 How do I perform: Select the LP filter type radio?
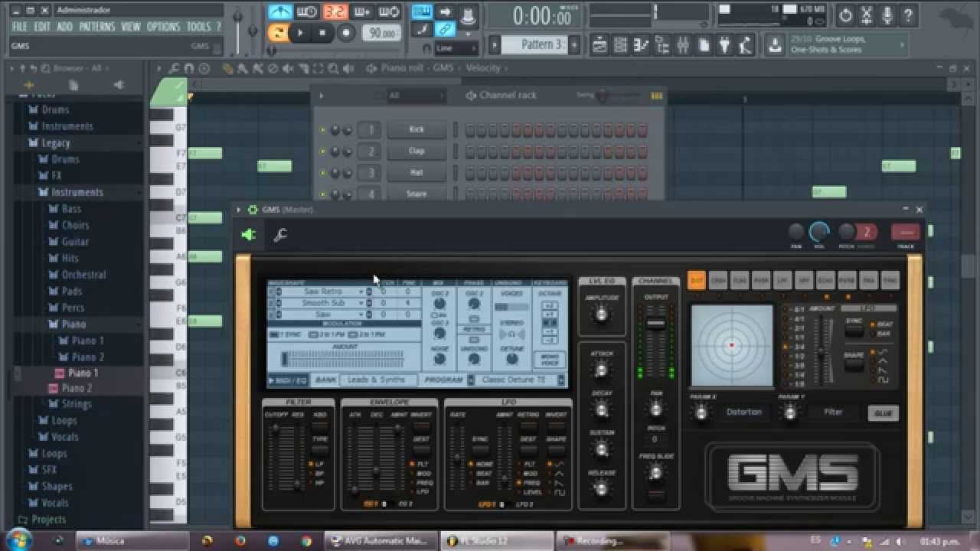312,465
